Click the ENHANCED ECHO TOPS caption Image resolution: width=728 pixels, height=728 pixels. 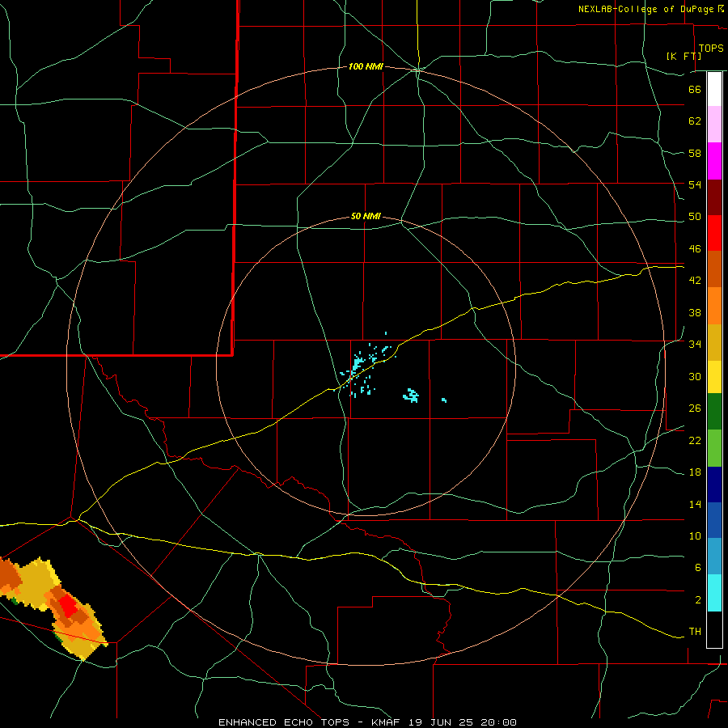tap(283, 722)
